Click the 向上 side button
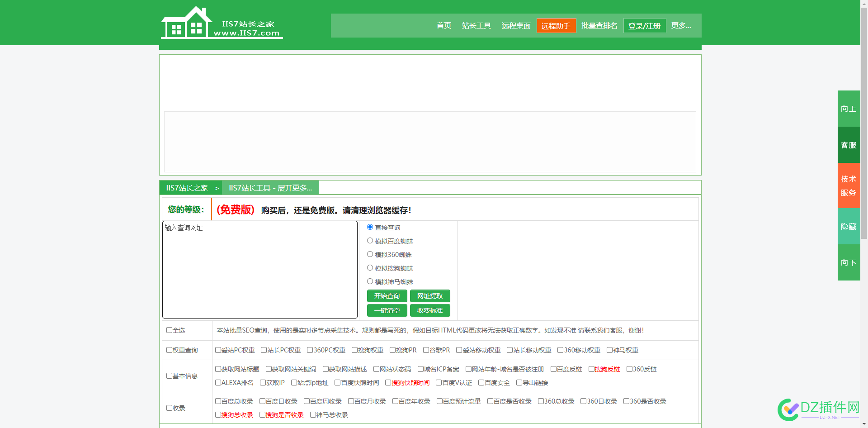This screenshot has height=428, width=868. click(x=849, y=109)
